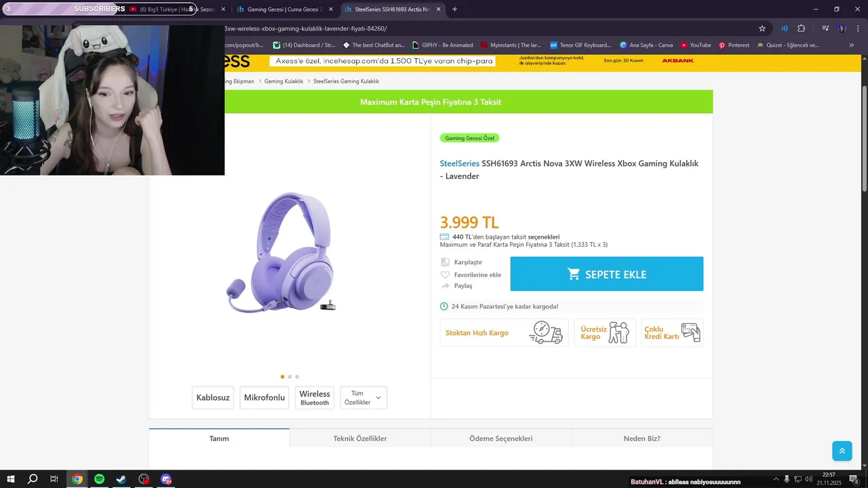This screenshot has width=868, height=488.
Task: Click the Stoktan Hızlı Kargo card
Action: pyautogui.click(x=504, y=333)
